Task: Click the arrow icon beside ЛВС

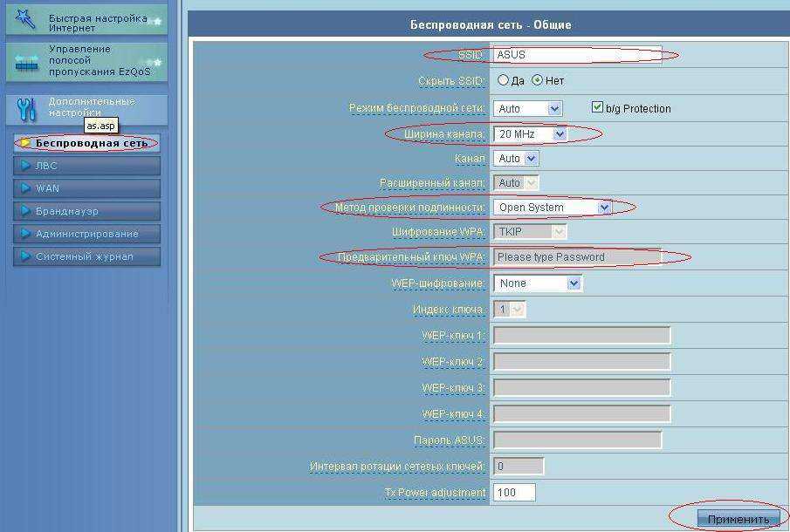Action: pyautogui.click(x=24, y=166)
